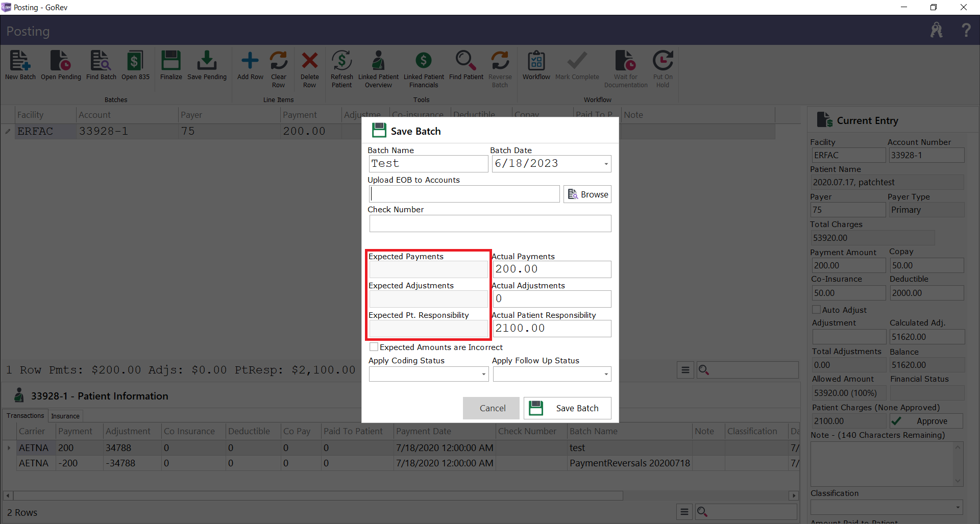Viewport: 980px width, 524px height.
Task: Switch to the Insurance tab
Action: click(x=65, y=416)
